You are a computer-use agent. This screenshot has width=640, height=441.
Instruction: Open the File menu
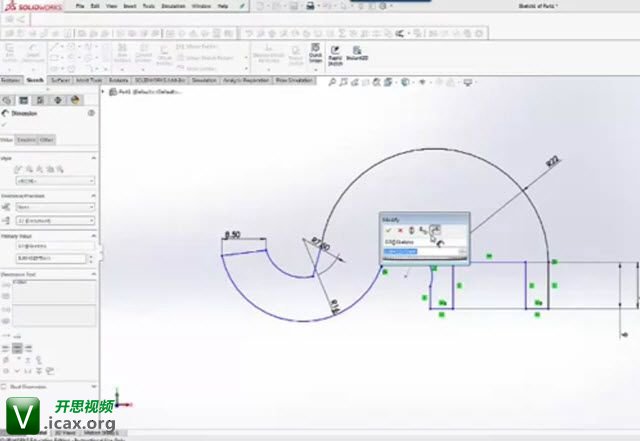pyautogui.click(x=80, y=6)
